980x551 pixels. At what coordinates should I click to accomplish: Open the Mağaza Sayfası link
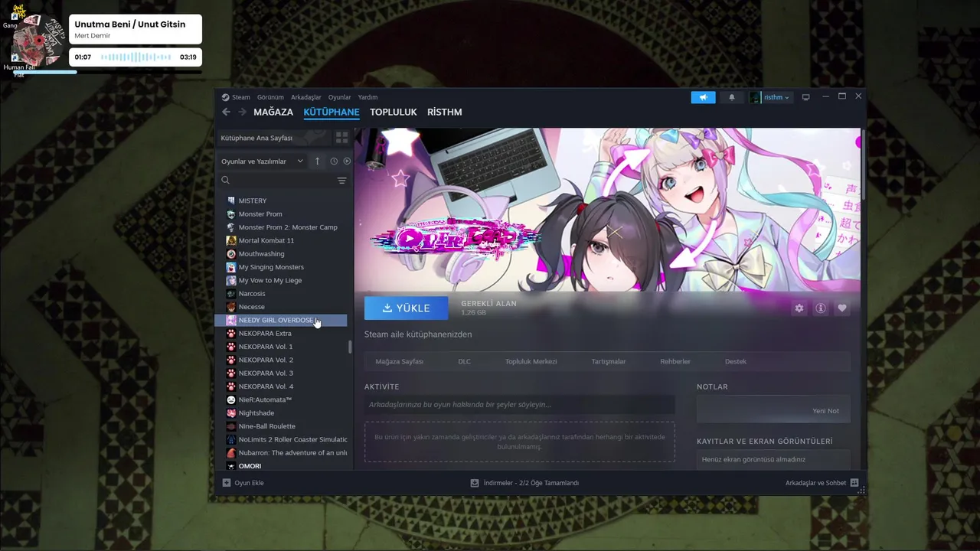pyautogui.click(x=399, y=361)
